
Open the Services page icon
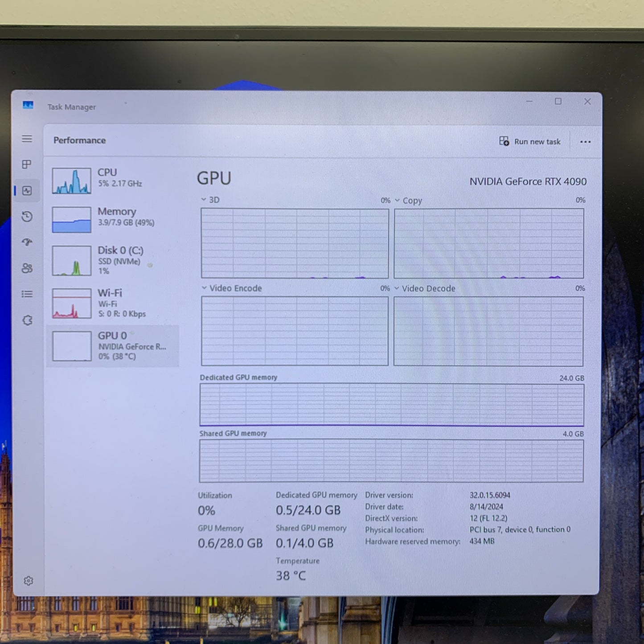pos(28,320)
